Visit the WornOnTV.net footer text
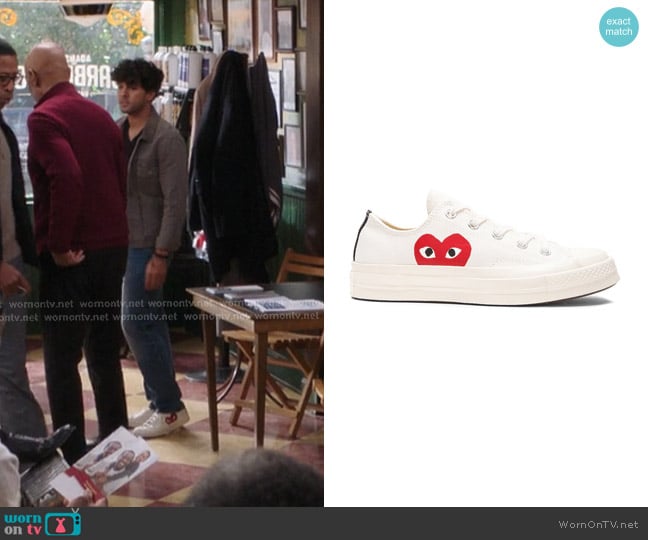This screenshot has width=648, height=540. (598, 524)
